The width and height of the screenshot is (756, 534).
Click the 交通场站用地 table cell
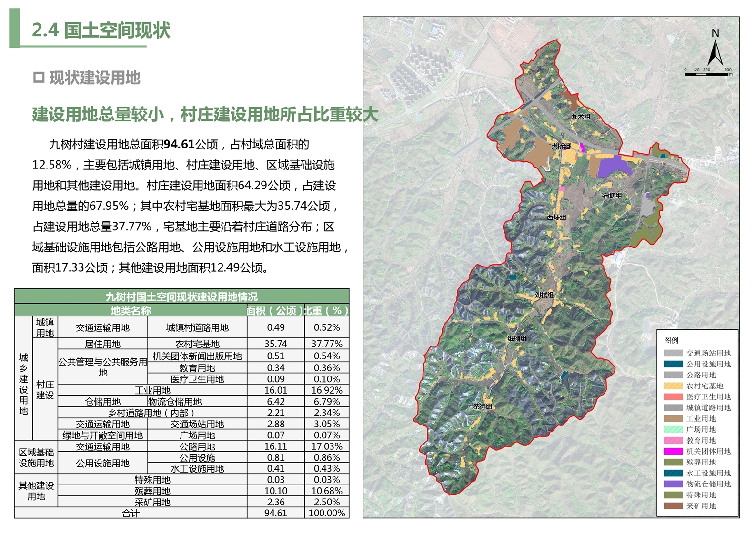tap(197, 424)
